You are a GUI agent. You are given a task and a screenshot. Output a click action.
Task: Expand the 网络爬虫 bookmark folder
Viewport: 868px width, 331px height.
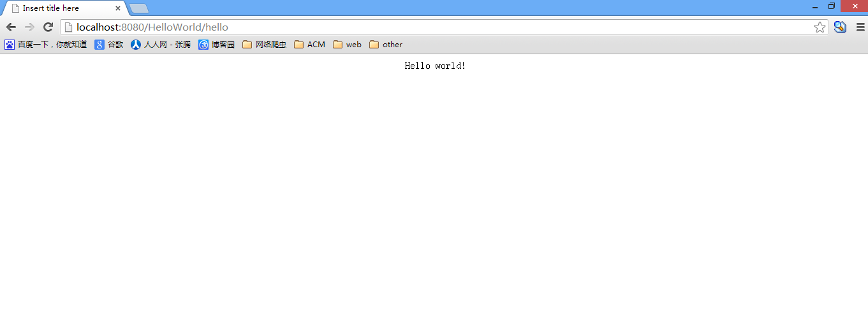point(265,45)
